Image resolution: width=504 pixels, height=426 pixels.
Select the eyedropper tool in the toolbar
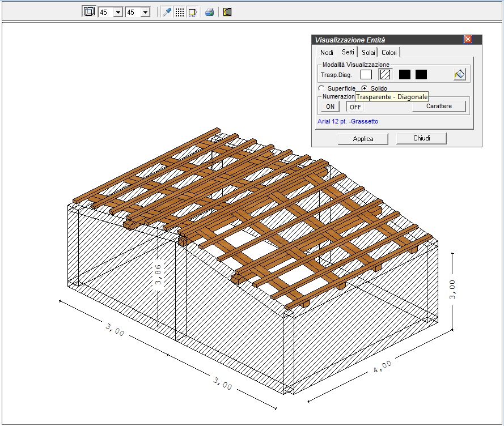[x=167, y=12]
